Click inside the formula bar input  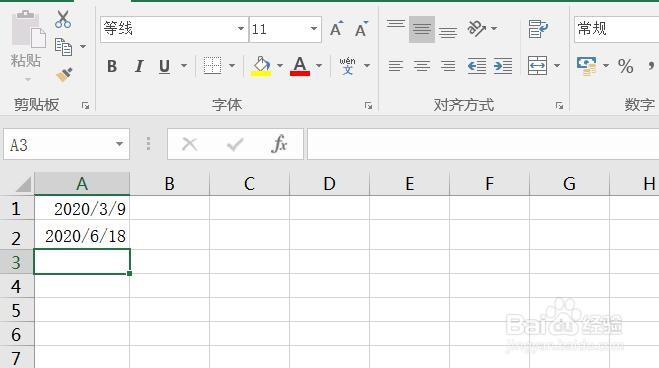tap(483, 145)
